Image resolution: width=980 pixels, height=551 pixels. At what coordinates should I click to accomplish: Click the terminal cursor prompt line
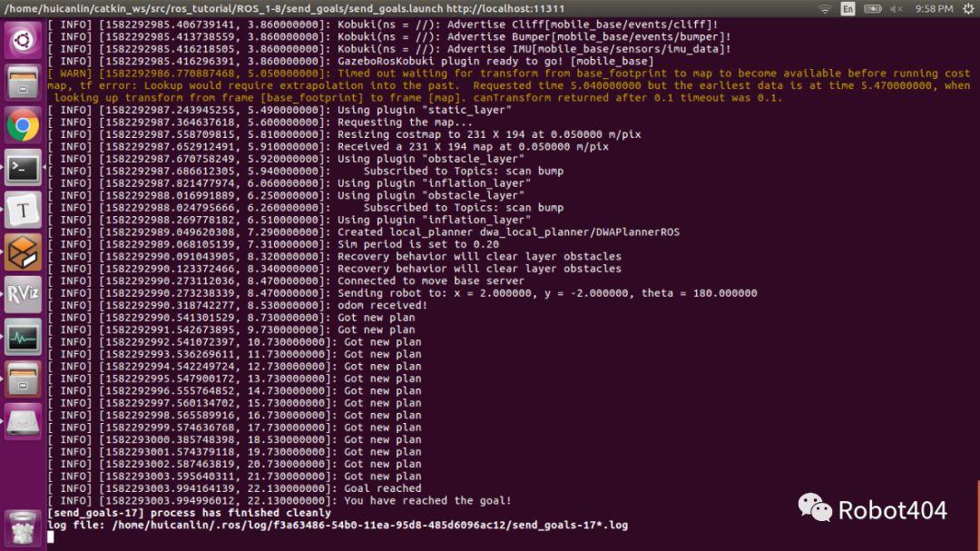click(51, 536)
